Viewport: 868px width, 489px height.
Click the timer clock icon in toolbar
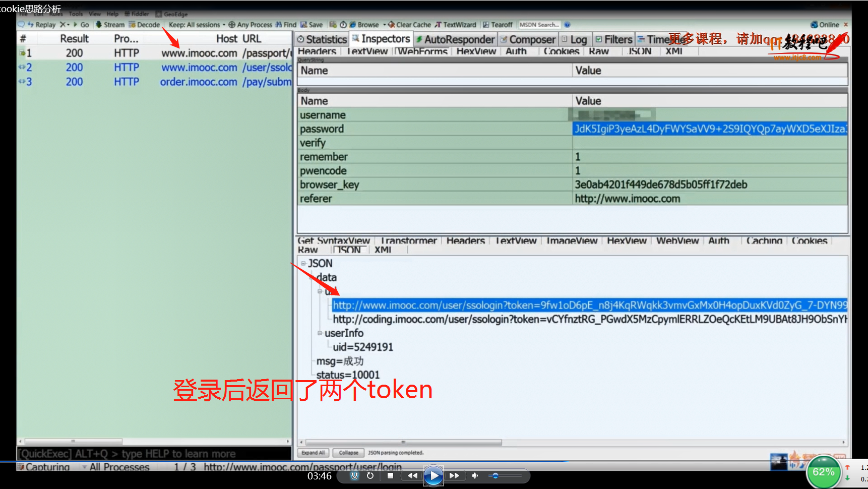pos(343,25)
